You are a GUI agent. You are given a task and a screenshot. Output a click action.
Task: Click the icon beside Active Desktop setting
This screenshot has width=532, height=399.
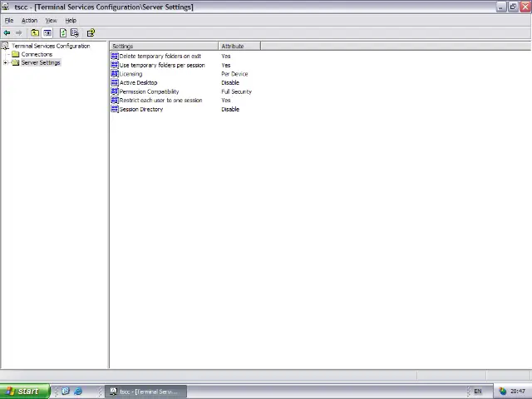tap(115, 82)
